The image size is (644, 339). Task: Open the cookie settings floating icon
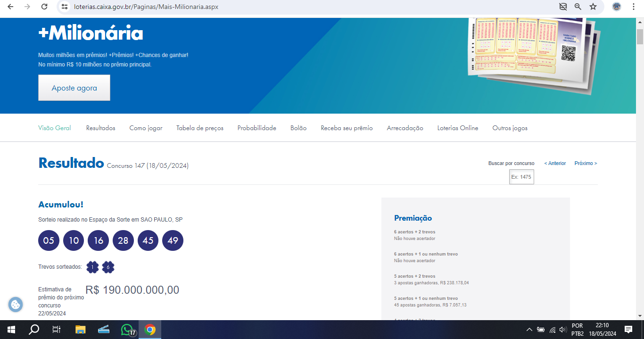[16, 305]
